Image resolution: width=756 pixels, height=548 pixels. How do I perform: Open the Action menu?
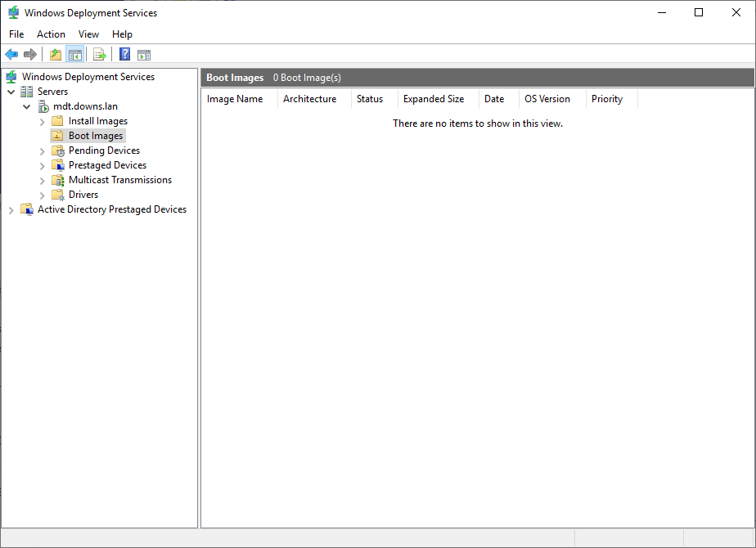51,34
